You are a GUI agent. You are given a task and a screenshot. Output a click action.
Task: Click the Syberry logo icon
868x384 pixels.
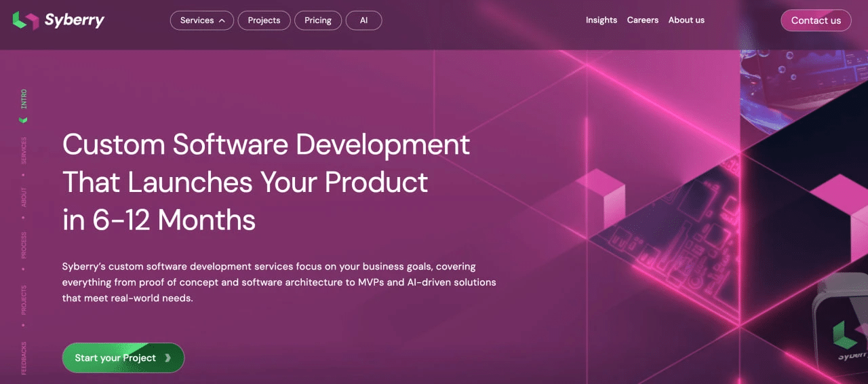[26, 20]
